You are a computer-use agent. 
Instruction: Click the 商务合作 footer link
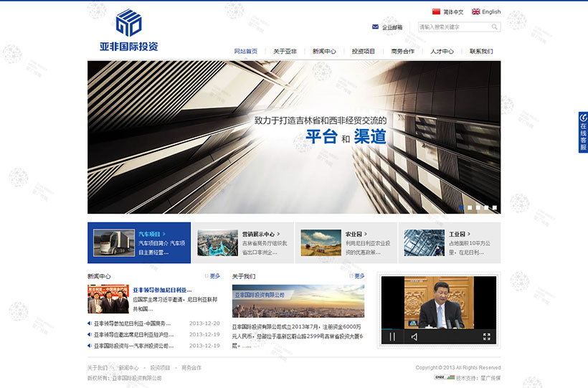[191, 368]
